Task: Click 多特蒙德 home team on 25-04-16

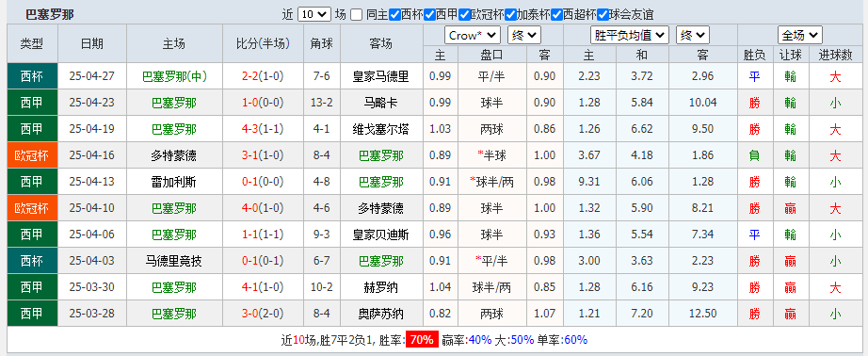Action: pos(174,155)
